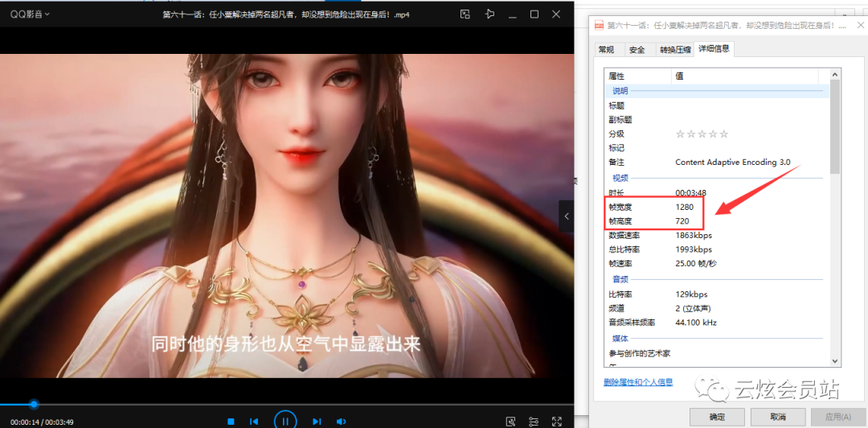Image resolution: width=868 pixels, height=428 pixels.
Task: Skip to the next video
Action: click(x=317, y=422)
